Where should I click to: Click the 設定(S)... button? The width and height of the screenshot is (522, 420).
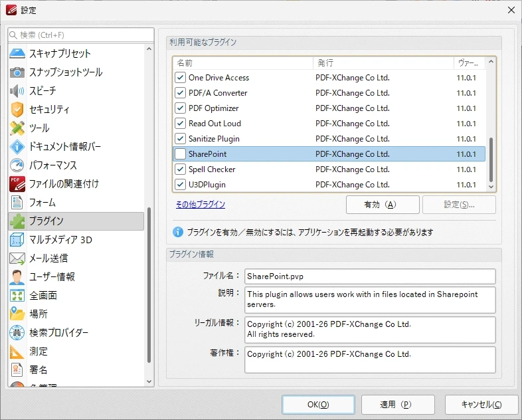[x=459, y=205]
